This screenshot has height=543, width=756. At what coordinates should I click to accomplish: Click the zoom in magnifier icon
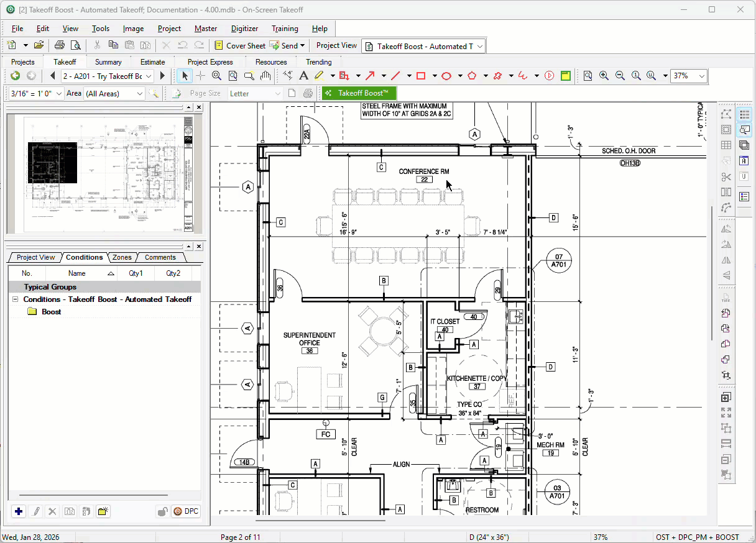coord(604,76)
